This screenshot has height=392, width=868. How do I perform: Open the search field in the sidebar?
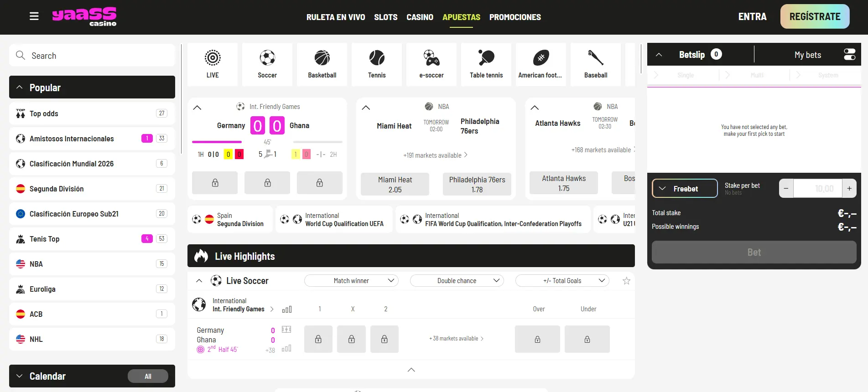click(92, 55)
